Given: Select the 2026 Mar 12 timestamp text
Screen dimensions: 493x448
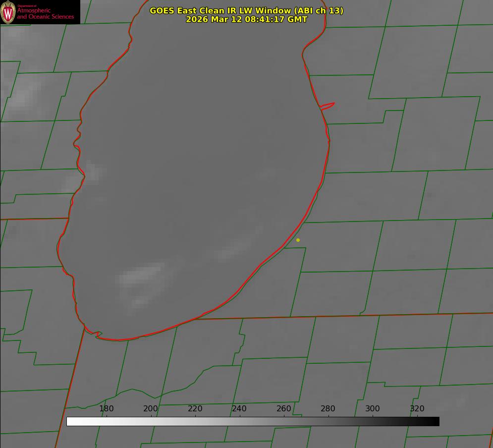Looking at the screenshot, I should coord(246,19).
